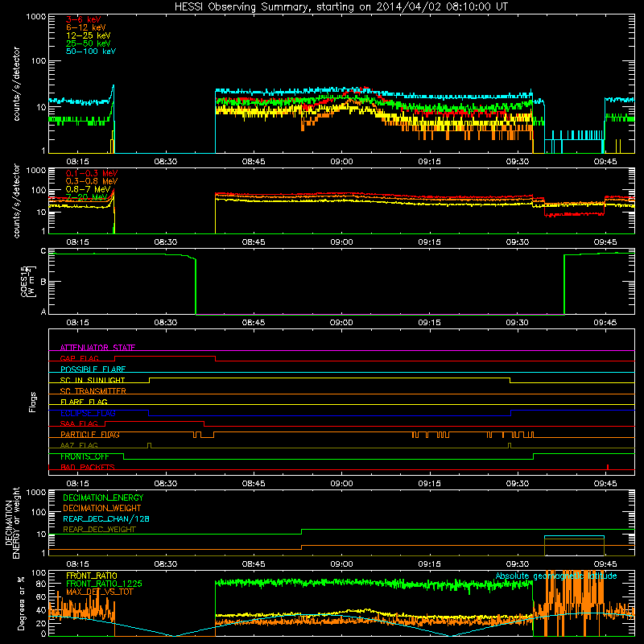Click the Degrees or % axis title
Screen dimensions: 644x644
pos(21,604)
